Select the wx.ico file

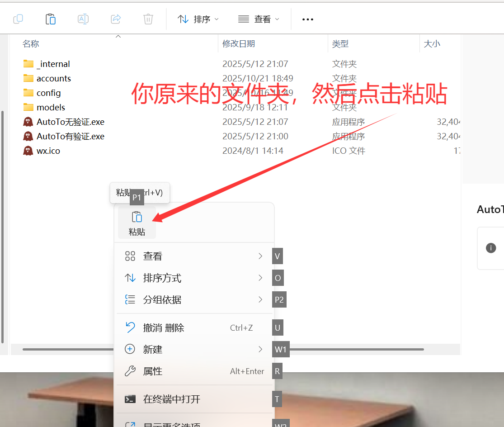click(48, 151)
